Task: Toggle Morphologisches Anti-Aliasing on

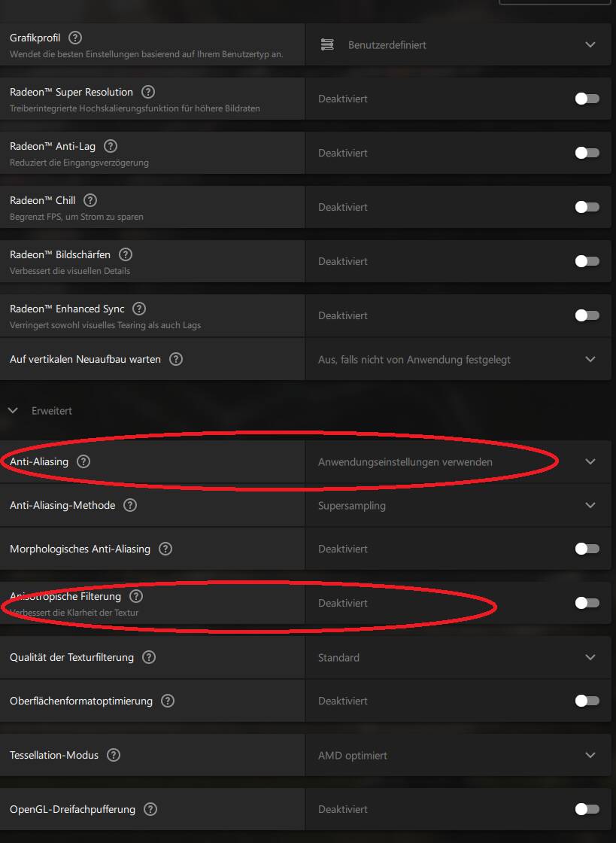Action: pos(587,549)
